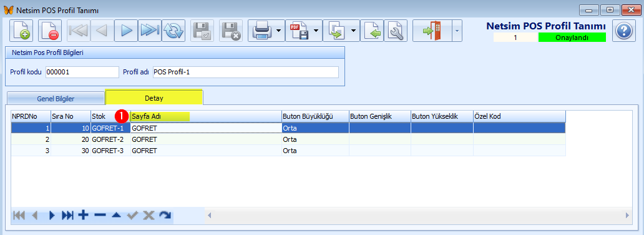Grid navigator: go to next row
The image size is (644, 235).
(x=52, y=215)
